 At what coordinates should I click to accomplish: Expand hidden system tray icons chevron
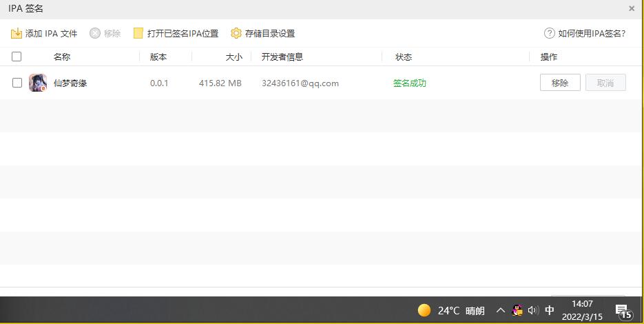point(501,310)
